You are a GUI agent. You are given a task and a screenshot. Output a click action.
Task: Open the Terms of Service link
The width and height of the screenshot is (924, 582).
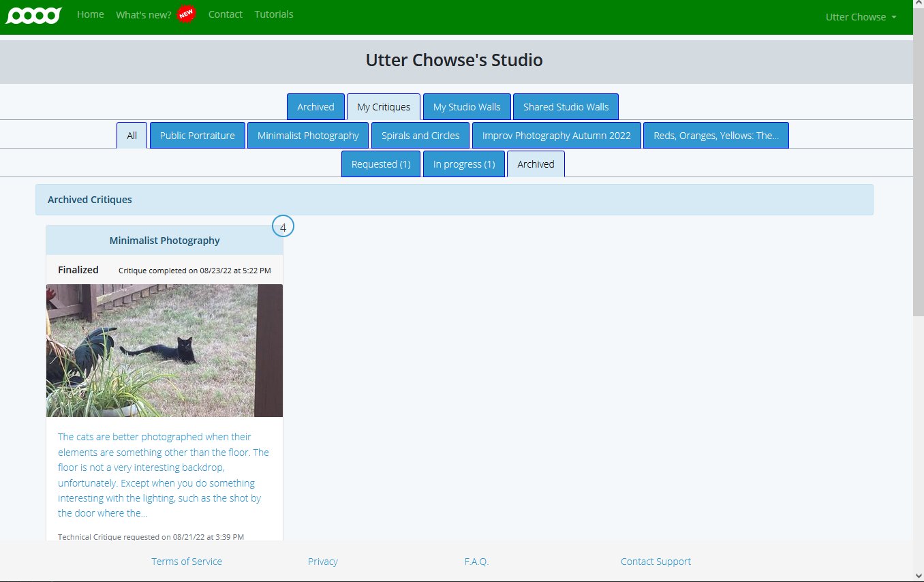point(187,562)
